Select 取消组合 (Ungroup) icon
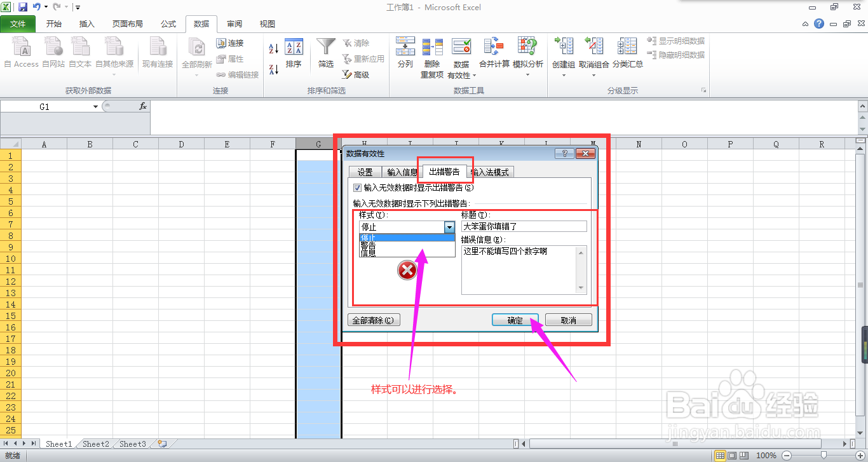 tap(593, 46)
